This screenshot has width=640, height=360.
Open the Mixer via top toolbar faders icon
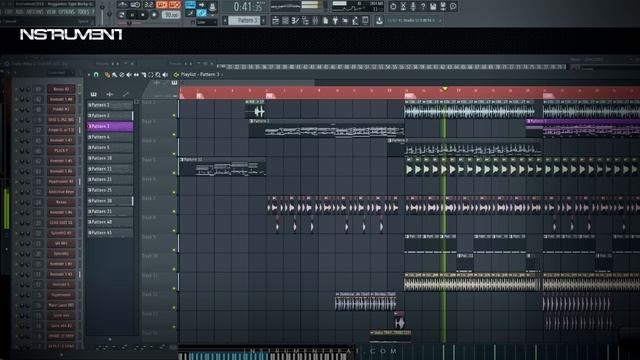315,20
